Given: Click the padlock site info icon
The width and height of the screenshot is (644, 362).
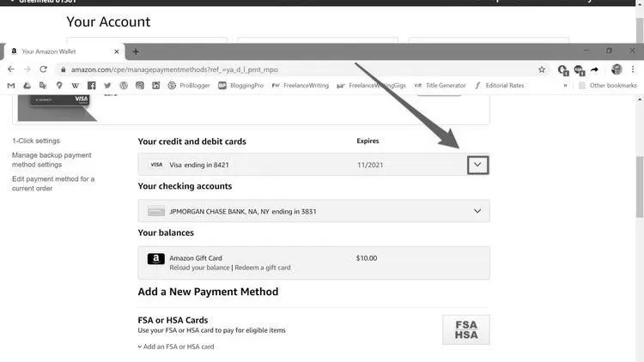Looking at the screenshot, I should pos(63,69).
